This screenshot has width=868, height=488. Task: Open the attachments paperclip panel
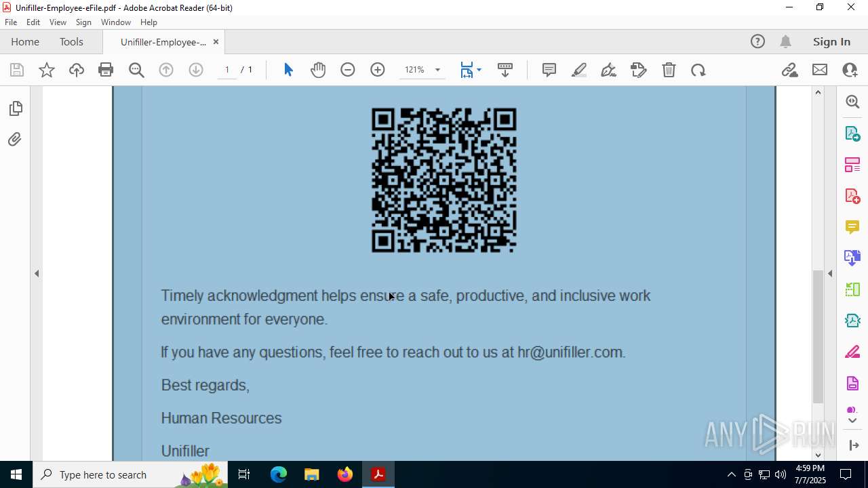tap(15, 139)
